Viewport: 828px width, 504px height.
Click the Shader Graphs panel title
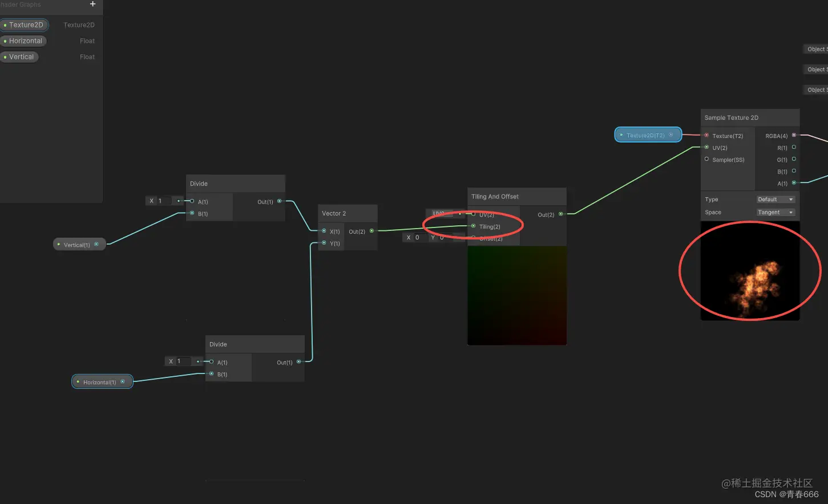[20, 5]
